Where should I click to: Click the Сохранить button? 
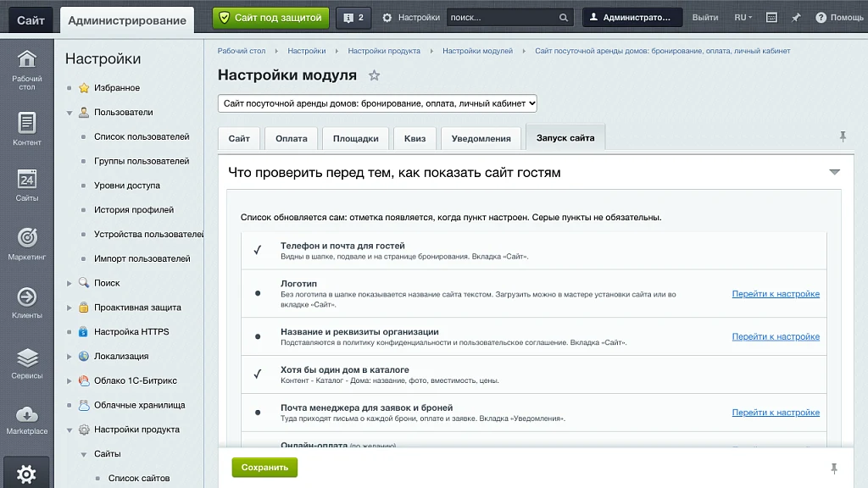pos(264,468)
